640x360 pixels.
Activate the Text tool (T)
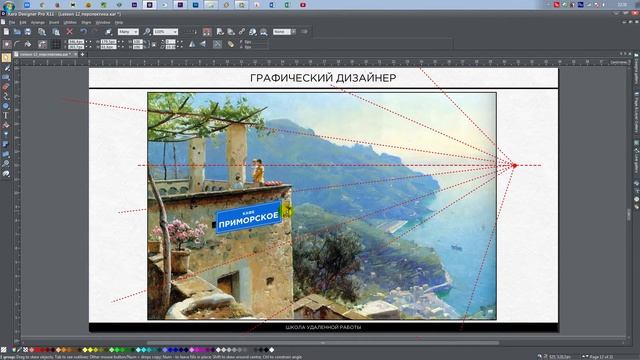pyautogui.click(x=6, y=116)
